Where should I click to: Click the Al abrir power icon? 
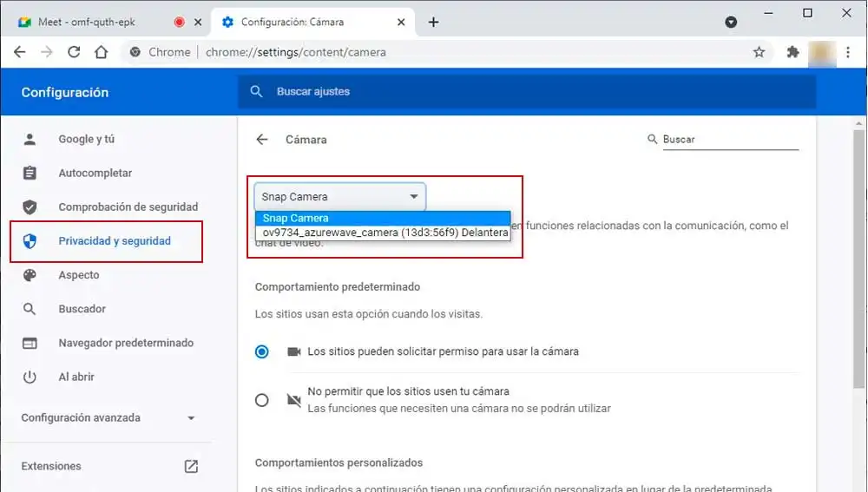(x=30, y=377)
